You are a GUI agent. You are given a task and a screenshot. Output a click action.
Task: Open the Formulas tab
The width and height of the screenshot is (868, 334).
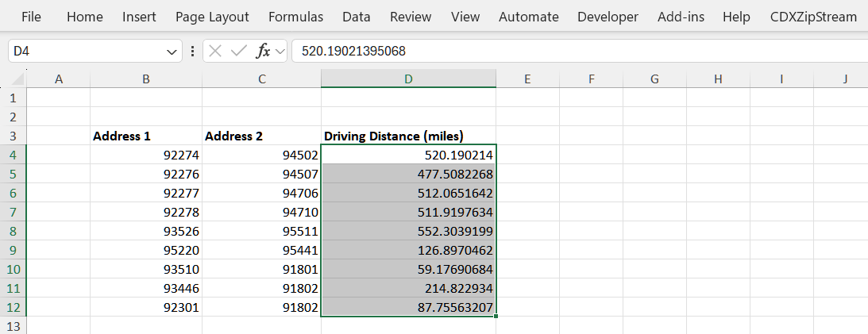coord(295,17)
